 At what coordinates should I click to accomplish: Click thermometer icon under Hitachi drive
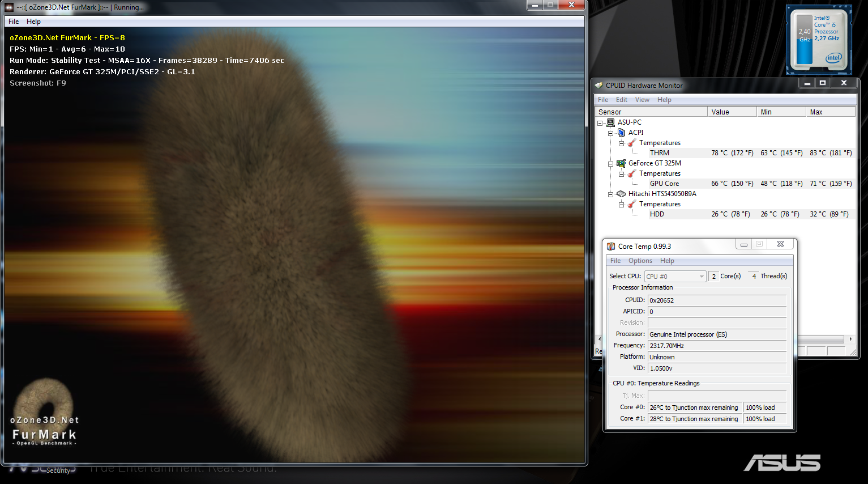tap(632, 204)
